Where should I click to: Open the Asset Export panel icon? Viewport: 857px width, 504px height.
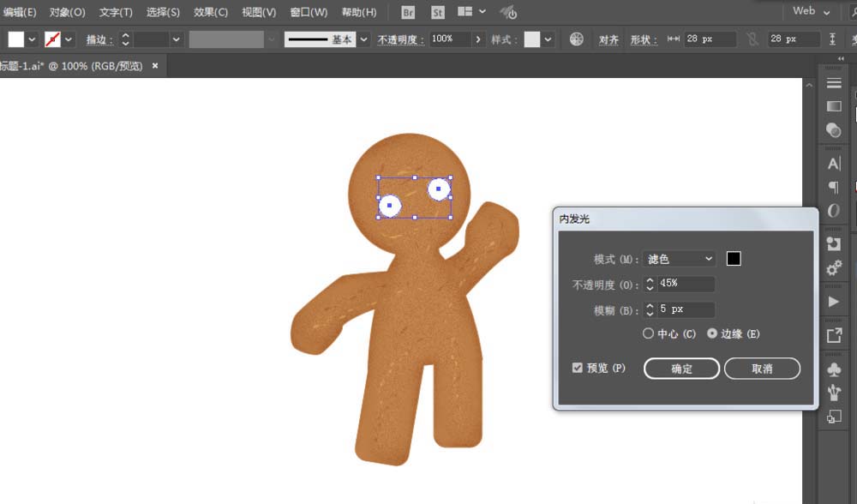point(834,335)
